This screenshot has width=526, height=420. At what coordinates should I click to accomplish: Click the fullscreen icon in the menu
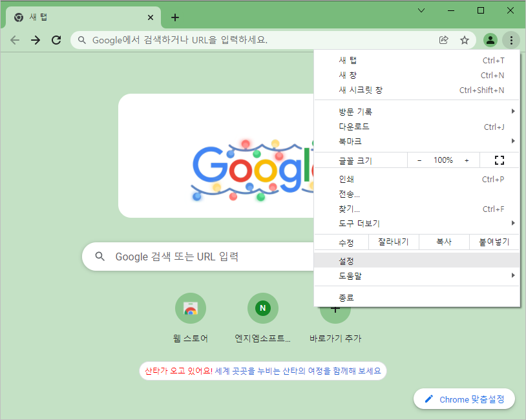tap(499, 160)
